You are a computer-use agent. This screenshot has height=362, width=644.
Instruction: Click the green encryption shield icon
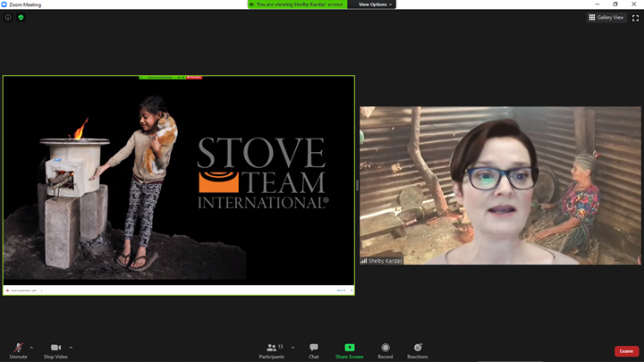(21, 17)
